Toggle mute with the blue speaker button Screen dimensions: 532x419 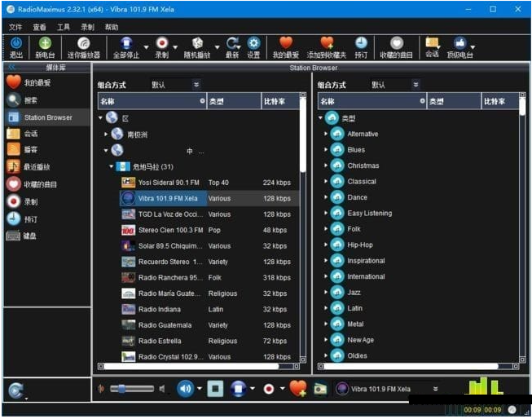[x=185, y=389]
